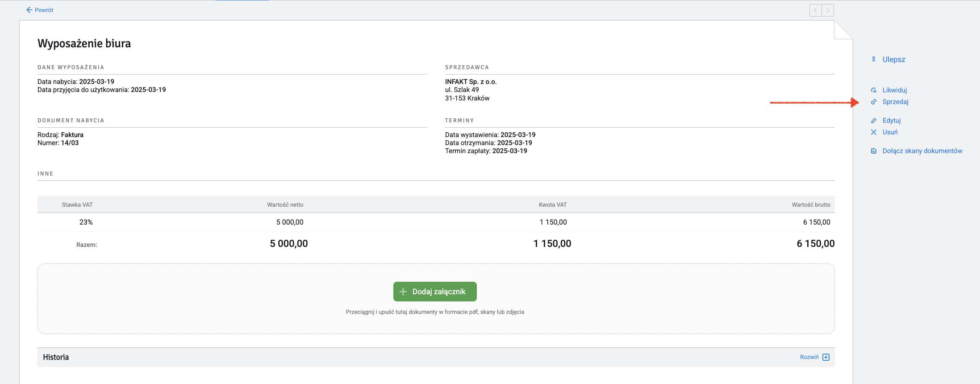Click the attachment drop zone hint text

[x=435, y=312]
